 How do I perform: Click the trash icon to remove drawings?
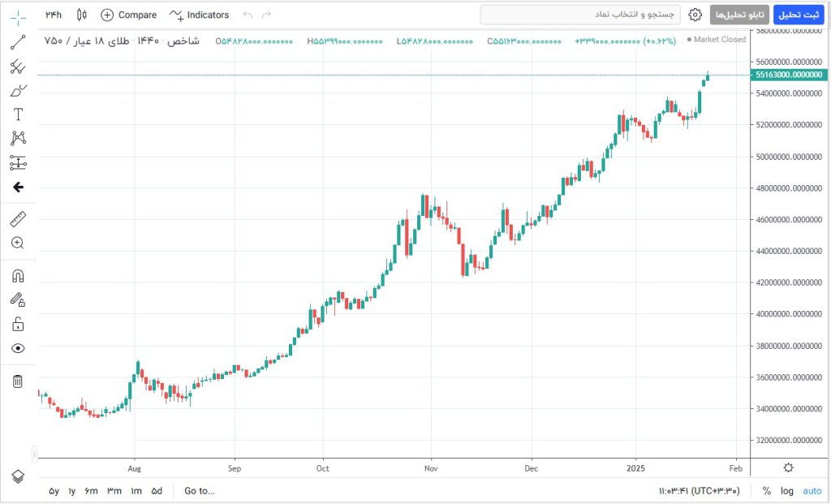pos(18,381)
